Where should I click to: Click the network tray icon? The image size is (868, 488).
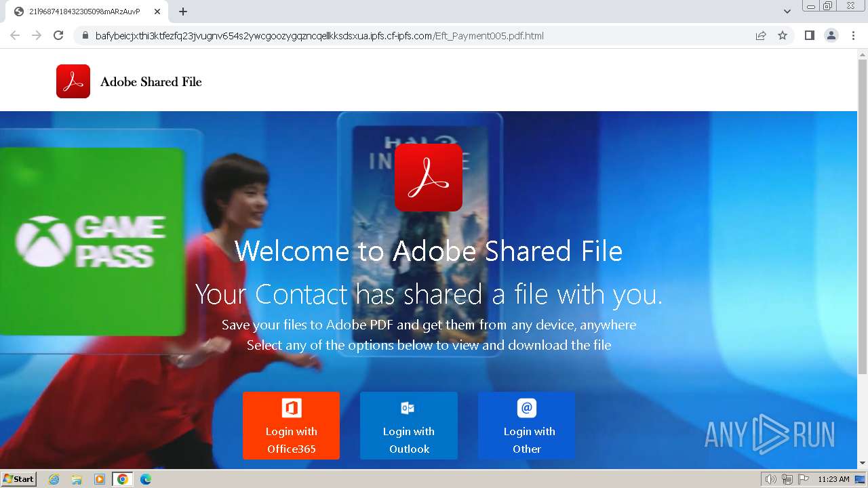[787, 479]
